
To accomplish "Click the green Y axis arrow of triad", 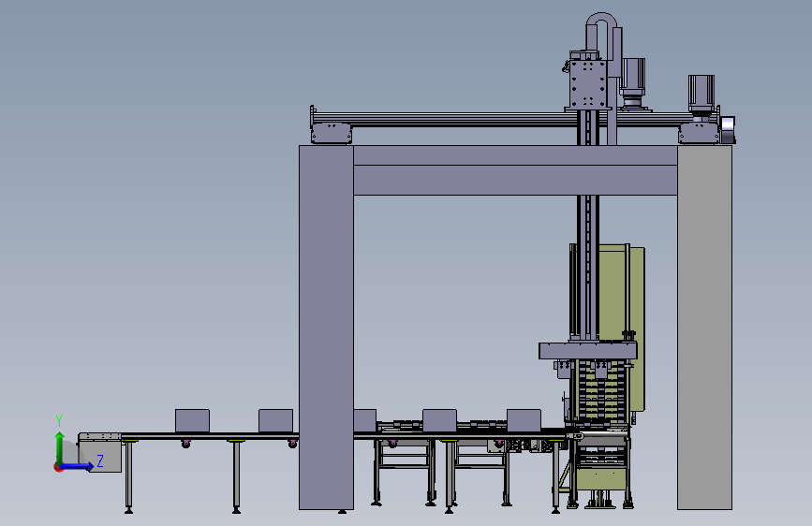I will coord(59,446).
